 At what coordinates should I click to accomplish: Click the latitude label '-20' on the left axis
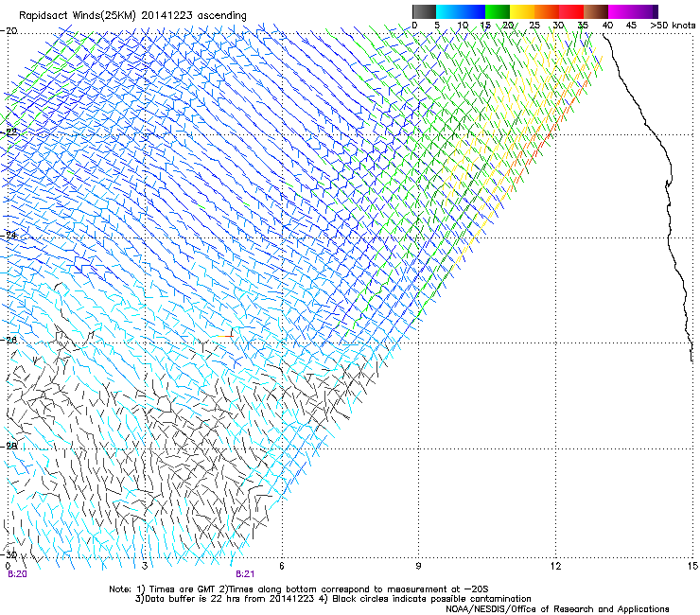(9, 31)
